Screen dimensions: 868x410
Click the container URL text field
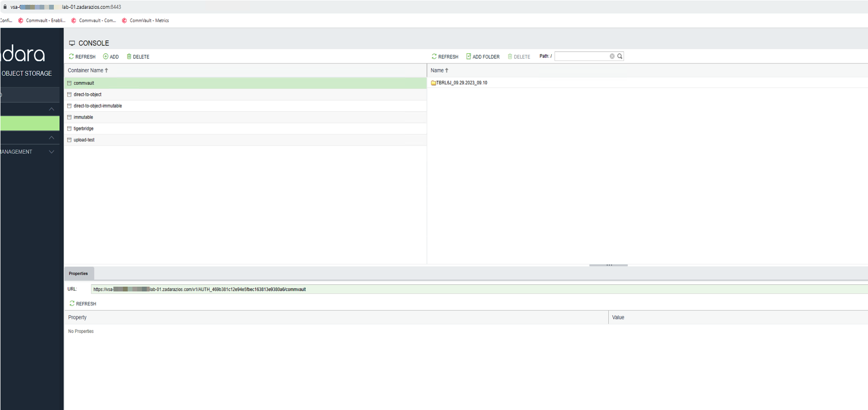[476, 290]
